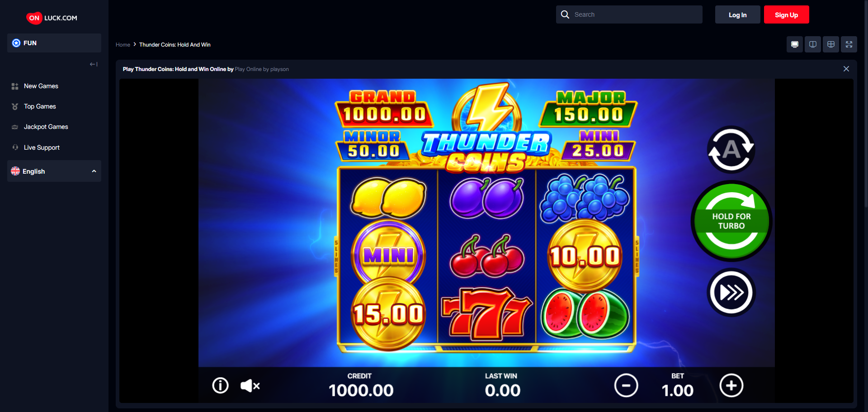Click into the Search field
The image size is (868, 412).
click(x=629, y=14)
